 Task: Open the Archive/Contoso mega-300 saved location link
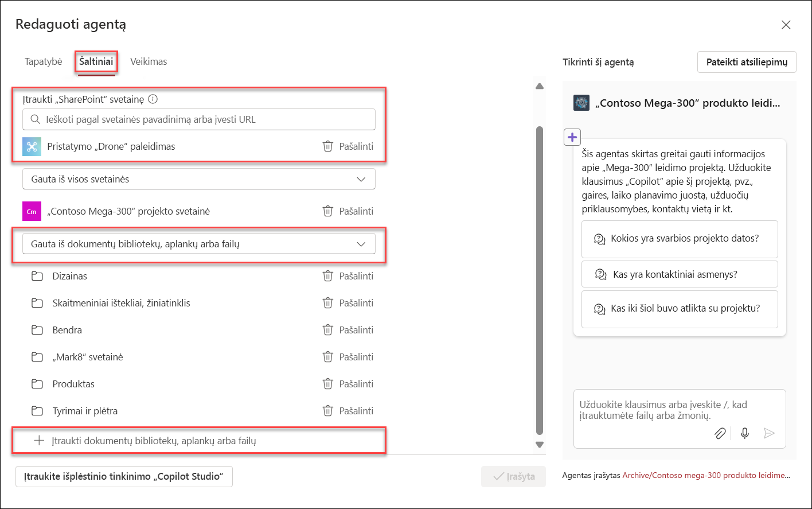[x=706, y=476]
